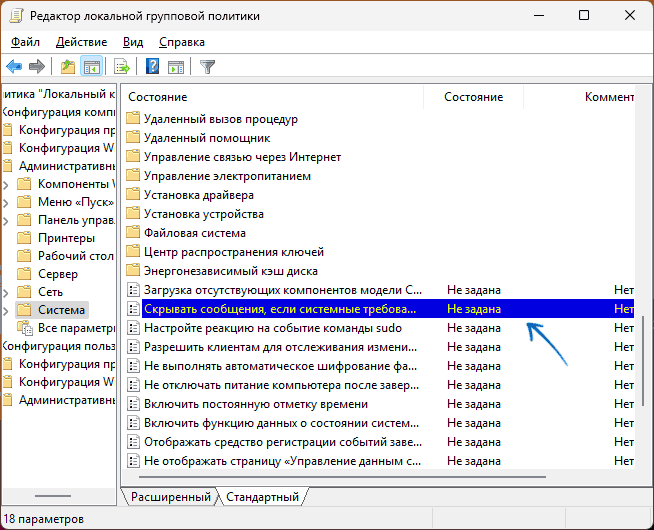Select the Принтеры folder in tree

coord(66,238)
